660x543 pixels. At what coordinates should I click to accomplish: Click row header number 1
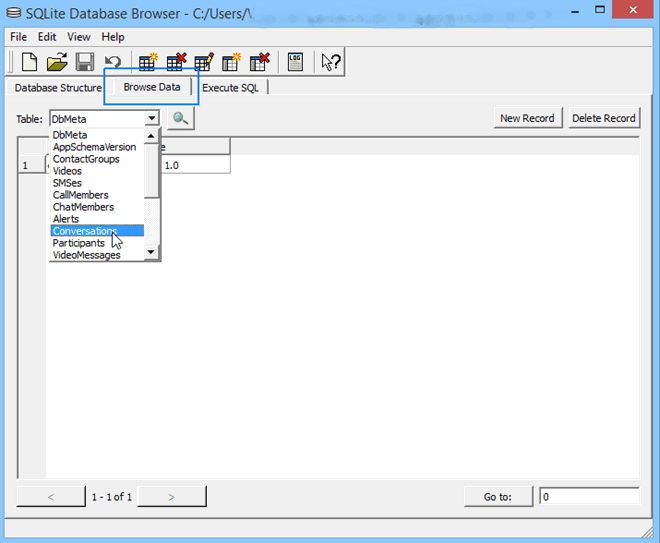click(32, 165)
